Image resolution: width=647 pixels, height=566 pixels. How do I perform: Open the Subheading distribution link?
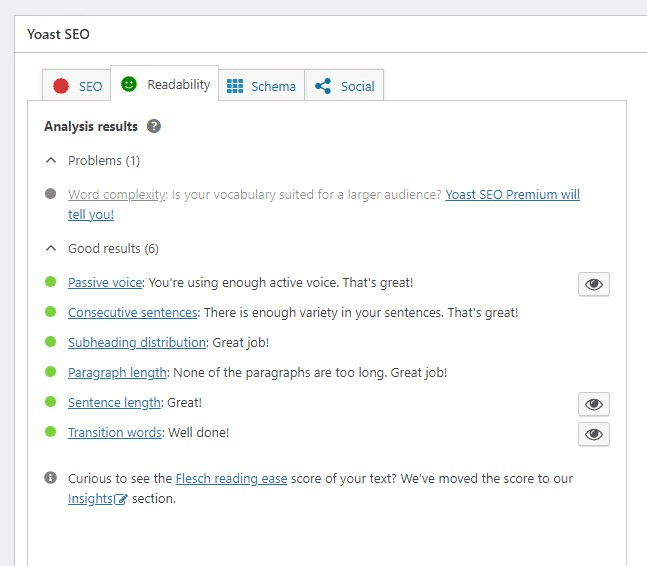[137, 342]
